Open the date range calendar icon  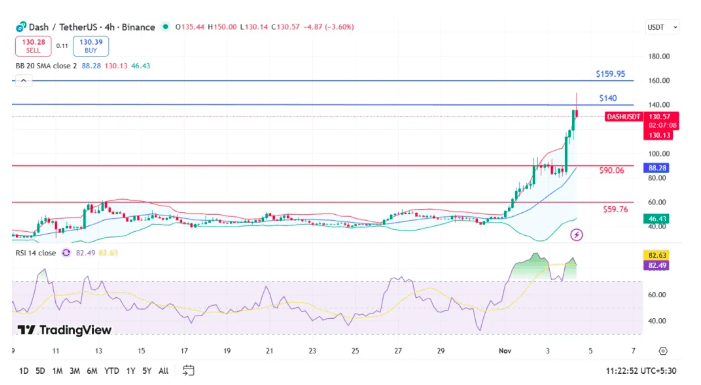(x=188, y=370)
